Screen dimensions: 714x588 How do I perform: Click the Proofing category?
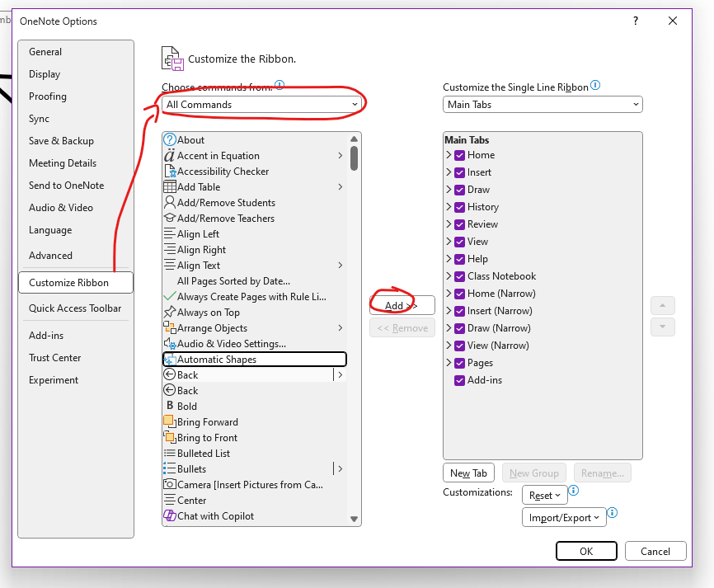(x=76, y=96)
